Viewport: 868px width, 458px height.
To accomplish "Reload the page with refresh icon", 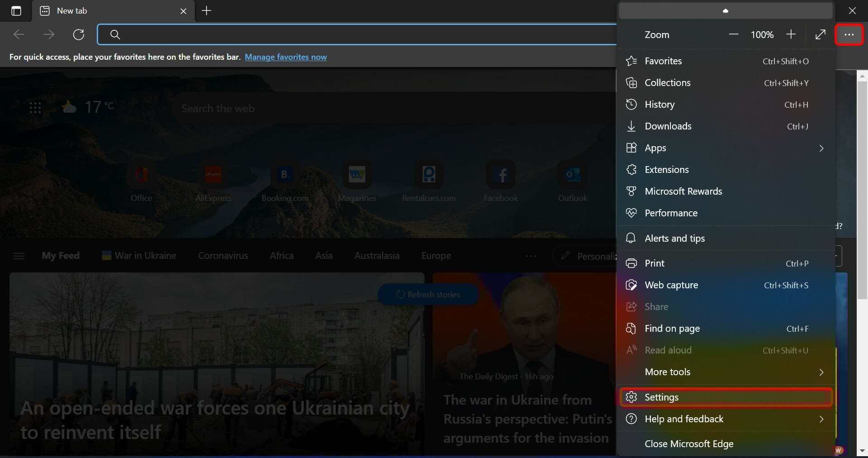I will (79, 34).
